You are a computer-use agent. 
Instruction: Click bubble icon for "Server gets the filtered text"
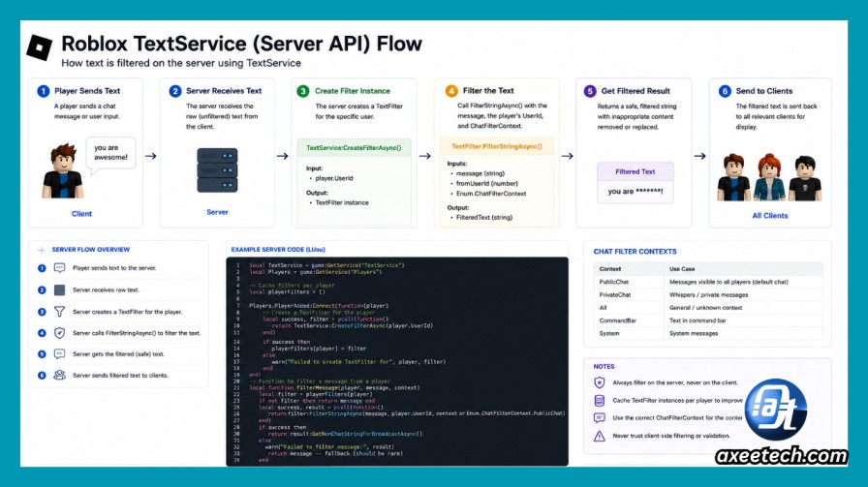tap(59, 354)
